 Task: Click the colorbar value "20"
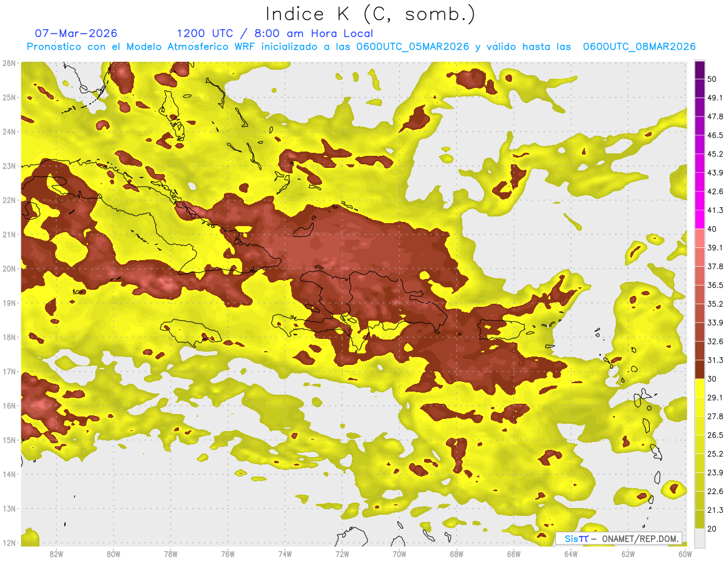(x=713, y=529)
